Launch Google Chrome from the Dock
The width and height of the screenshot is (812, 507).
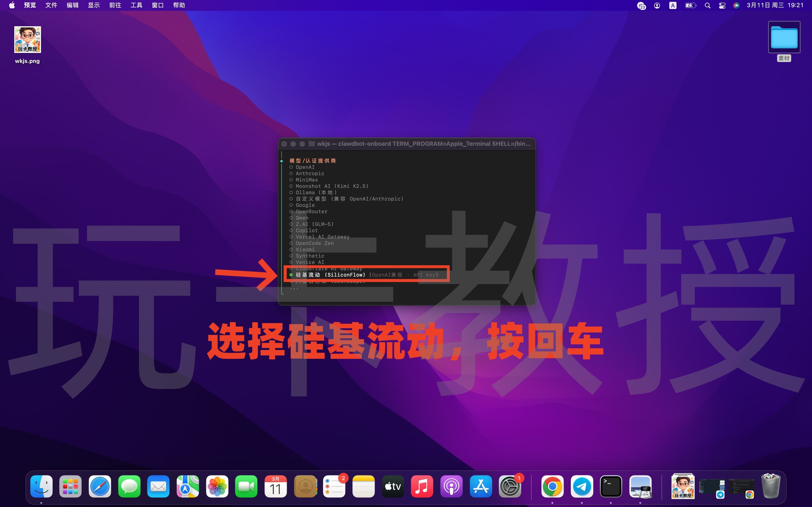(x=552, y=486)
